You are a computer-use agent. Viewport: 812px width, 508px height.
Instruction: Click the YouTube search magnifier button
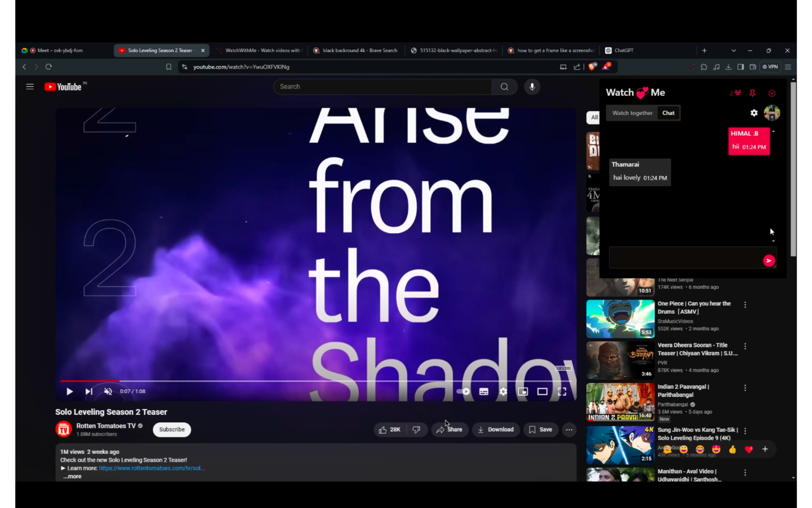(x=504, y=86)
